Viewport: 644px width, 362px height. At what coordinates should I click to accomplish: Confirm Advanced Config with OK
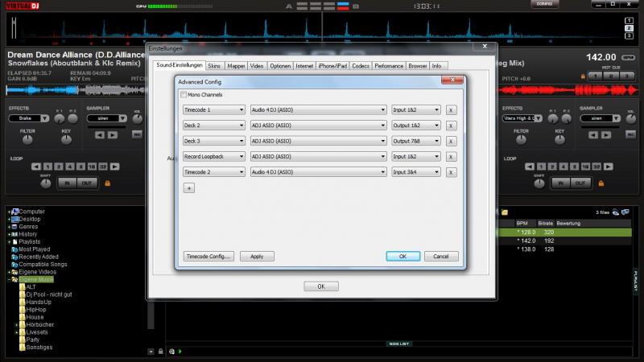pos(403,257)
